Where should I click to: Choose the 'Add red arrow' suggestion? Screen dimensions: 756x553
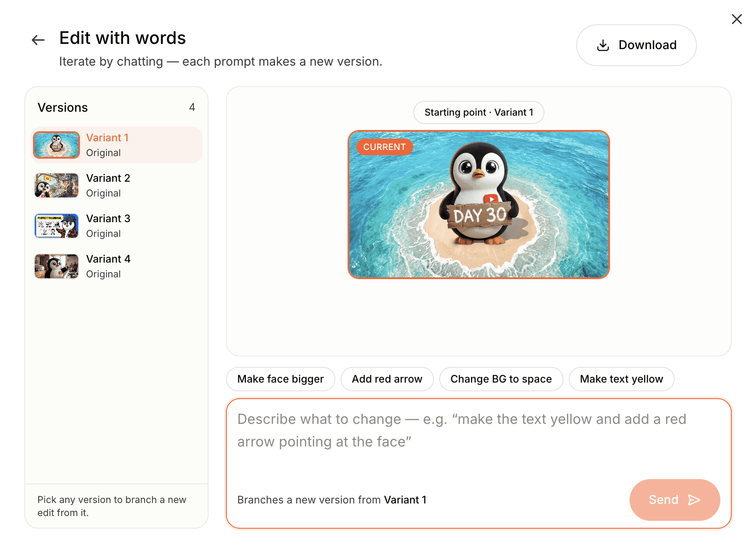pos(387,379)
